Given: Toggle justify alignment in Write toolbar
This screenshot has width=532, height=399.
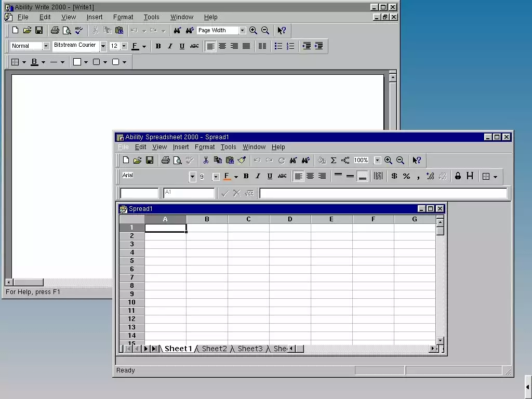Looking at the screenshot, I should click(246, 46).
